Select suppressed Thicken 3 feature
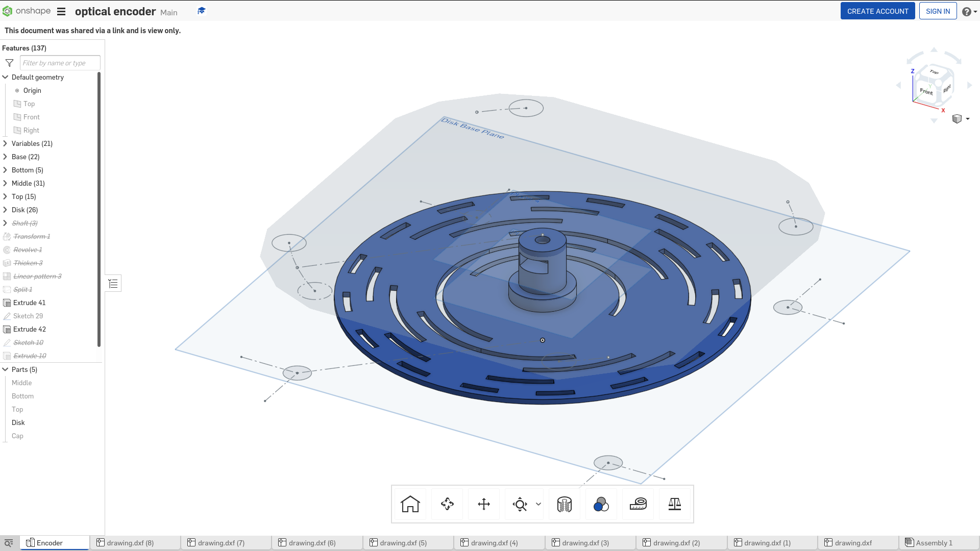This screenshot has width=980, height=551. point(28,263)
